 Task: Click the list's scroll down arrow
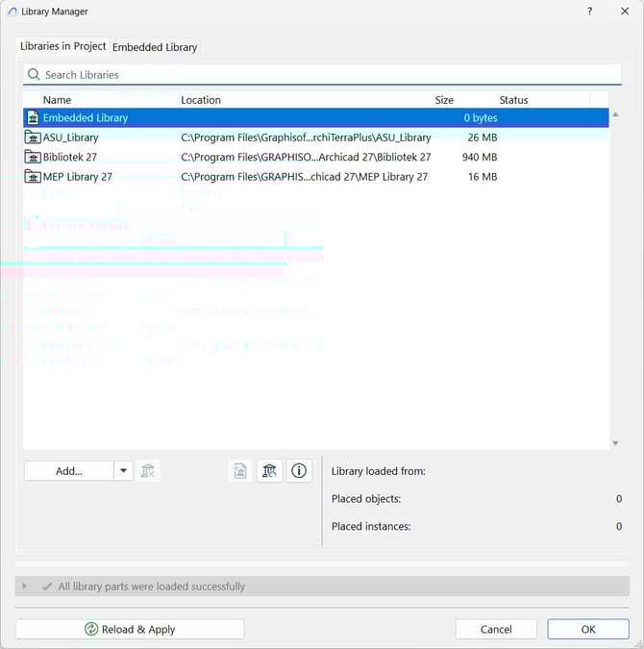pyautogui.click(x=615, y=443)
